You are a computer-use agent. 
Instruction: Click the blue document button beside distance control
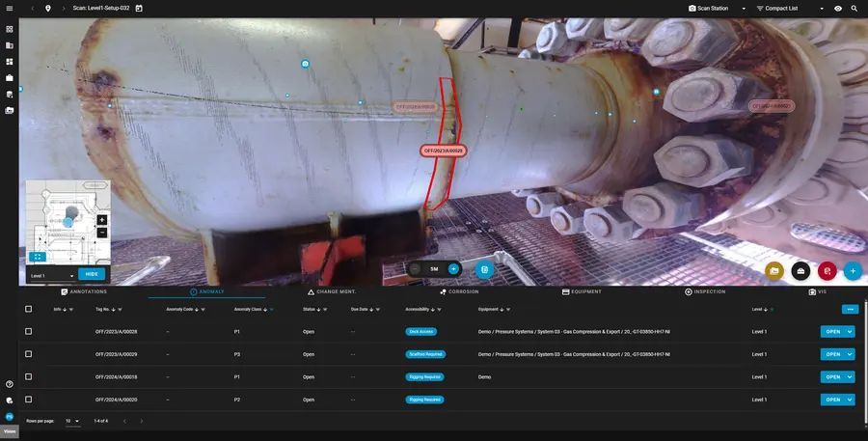pyautogui.click(x=484, y=269)
